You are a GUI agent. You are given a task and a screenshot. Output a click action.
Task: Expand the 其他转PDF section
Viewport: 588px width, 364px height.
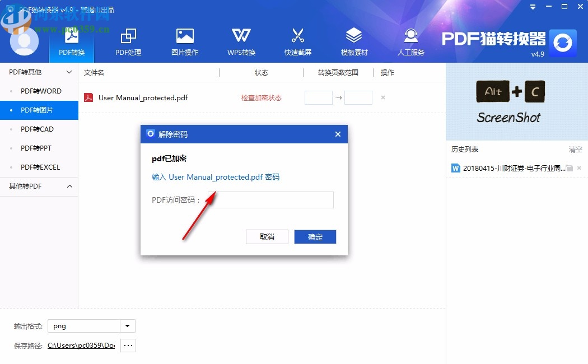click(69, 186)
